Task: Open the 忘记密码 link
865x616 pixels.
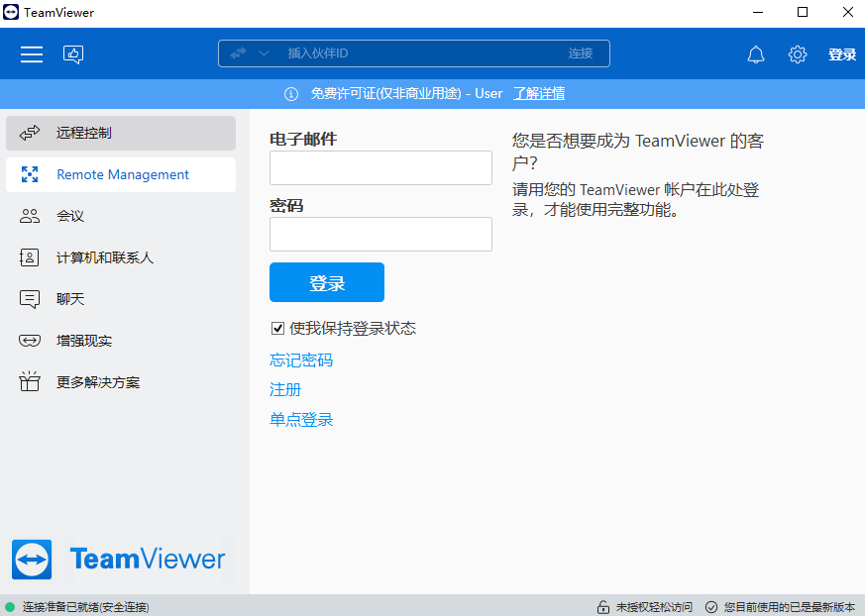Action: pyautogui.click(x=300, y=359)
